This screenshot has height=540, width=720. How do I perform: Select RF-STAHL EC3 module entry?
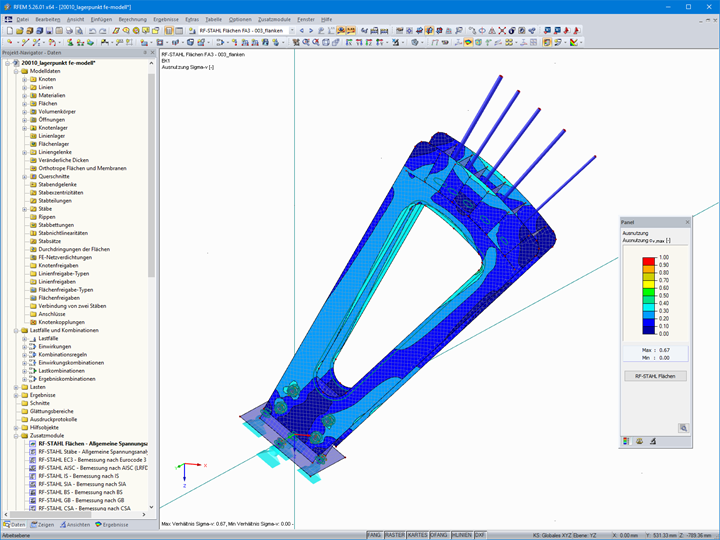[92, 460]
